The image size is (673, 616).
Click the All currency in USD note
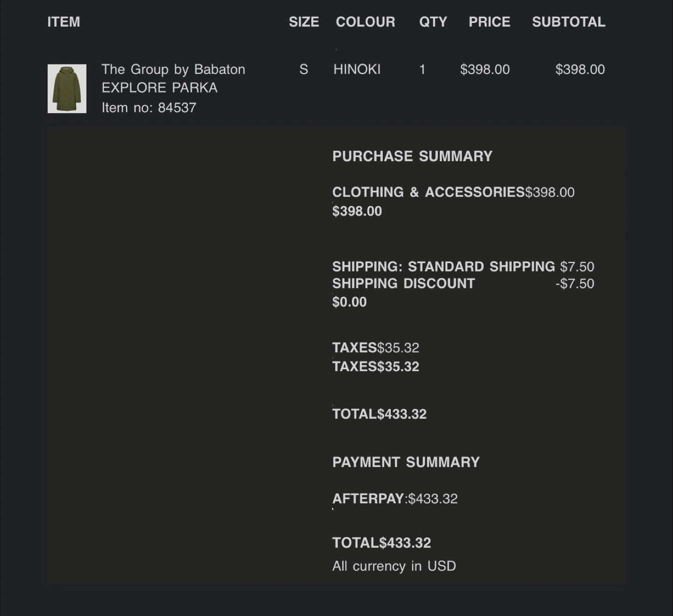pyautogui.click(x=394, y=566)
